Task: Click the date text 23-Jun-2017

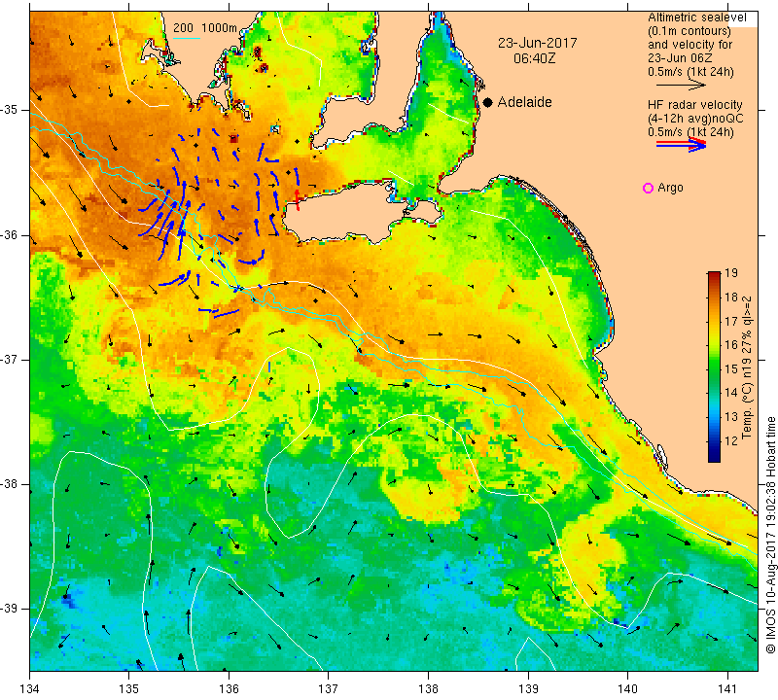Action: coord(538,43)
